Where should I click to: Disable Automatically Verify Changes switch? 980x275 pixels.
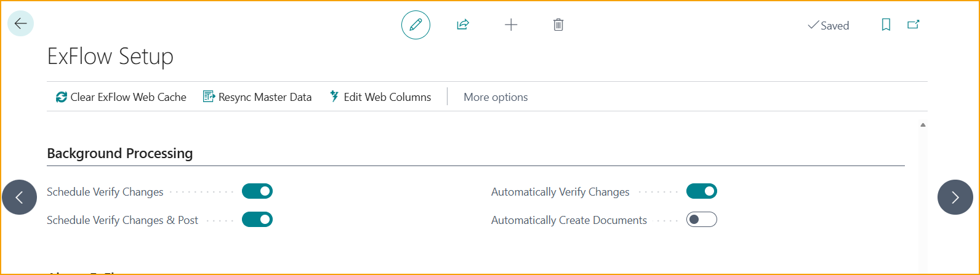pos(702,191)
